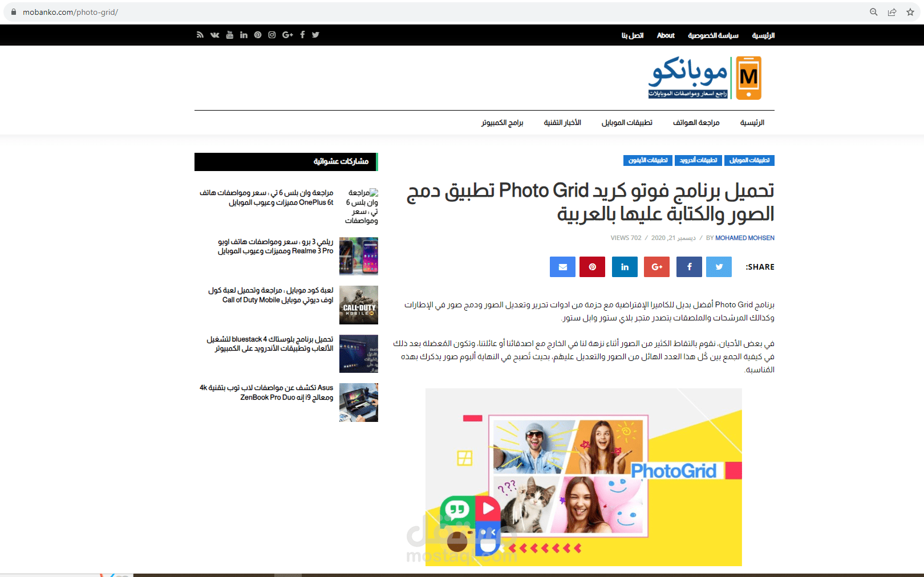
Task: Click the Call of Duty thumbnail
Action: [x=359, y=305]
